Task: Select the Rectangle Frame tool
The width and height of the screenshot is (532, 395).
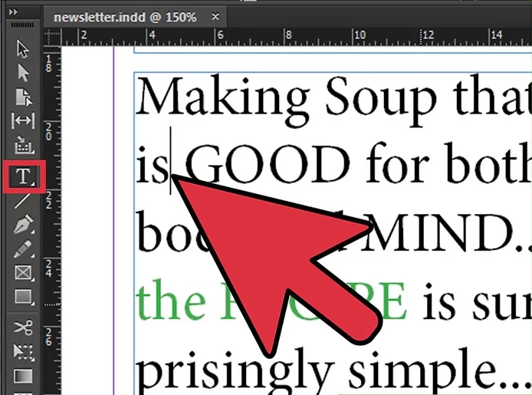Action: pyautogui.click(x=24, y=273)
